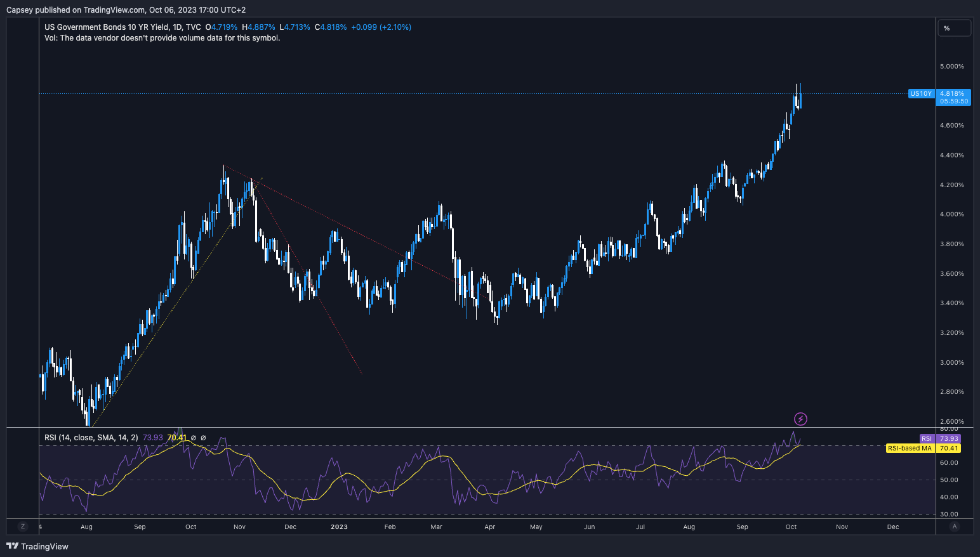The image size is (980, 557).
Task: Click the 2023 label on the time axis
Action: click(x=339, y=527)
